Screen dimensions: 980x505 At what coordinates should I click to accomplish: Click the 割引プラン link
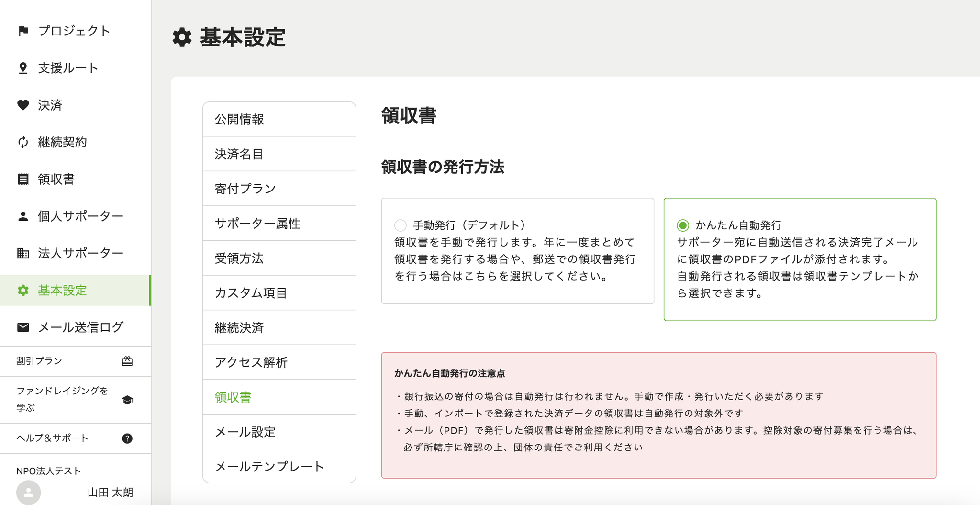[x=76, y=361]
